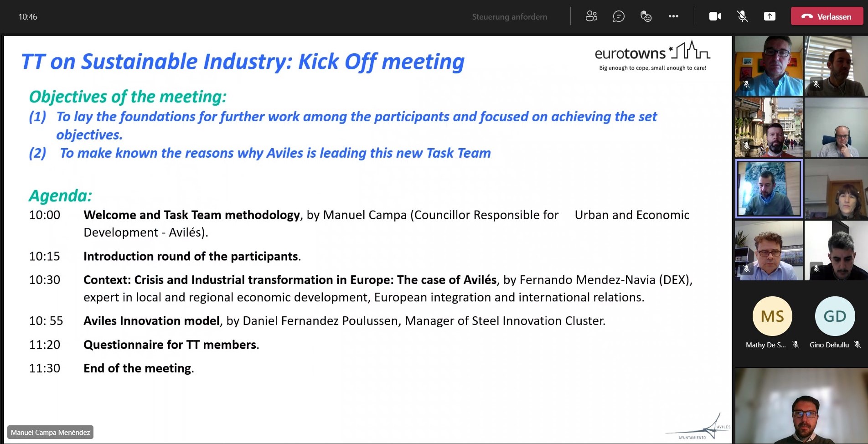Click the meeting duration timer 10:46
The height and width of the screenshot is (444, 868).
pos(28,17)
